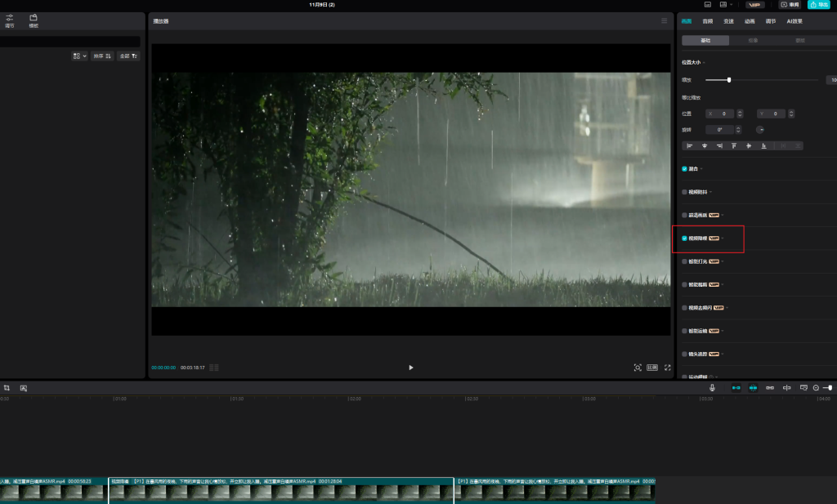
Task: Uncheck the 视频降噪 denoise checkbox
Action: coord(684,239)
